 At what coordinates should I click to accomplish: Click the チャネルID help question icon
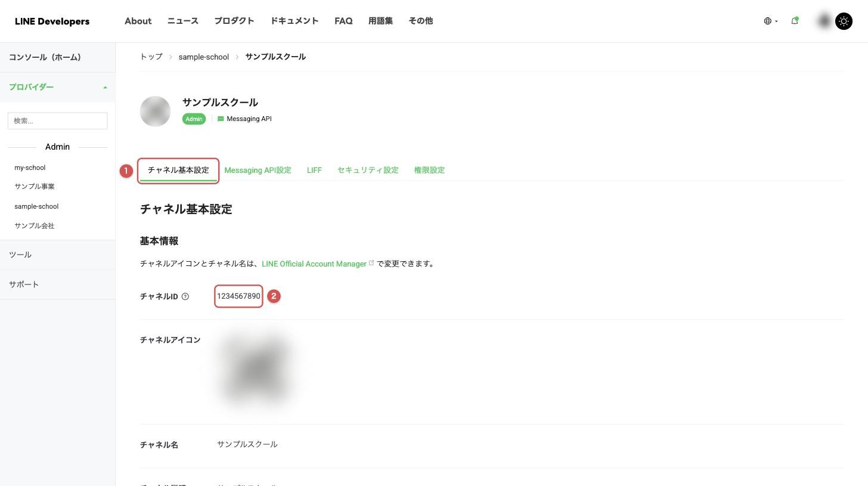click(x=185, y=296)
